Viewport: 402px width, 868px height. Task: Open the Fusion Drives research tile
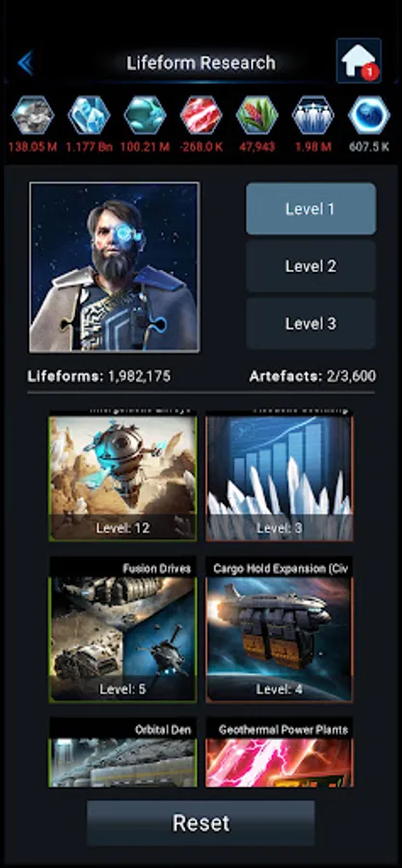coord(122,630)
